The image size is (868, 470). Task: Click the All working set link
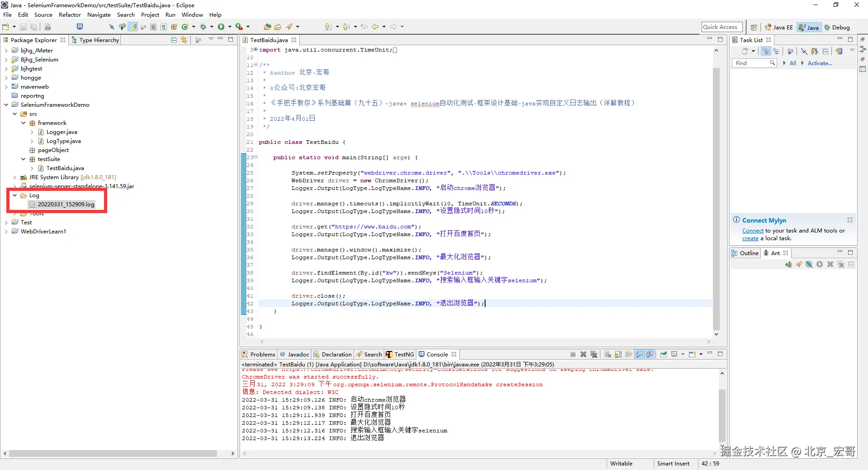793,63
